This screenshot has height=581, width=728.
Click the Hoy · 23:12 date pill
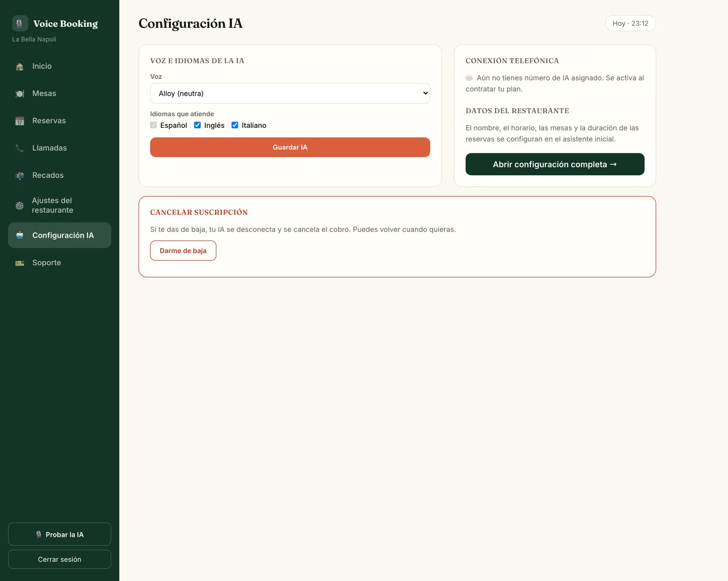click(x=630, y=23)
